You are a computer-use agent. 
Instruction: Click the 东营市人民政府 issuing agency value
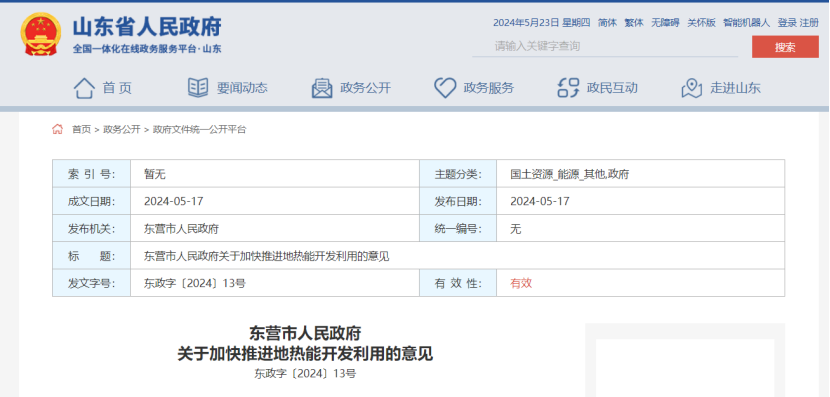(x=182, y=229)
